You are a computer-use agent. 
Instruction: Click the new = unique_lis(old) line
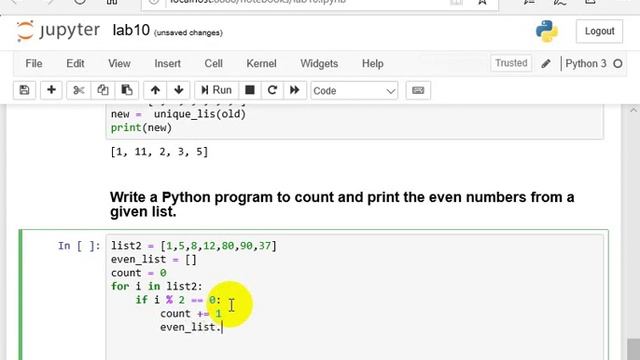(178, 114)
